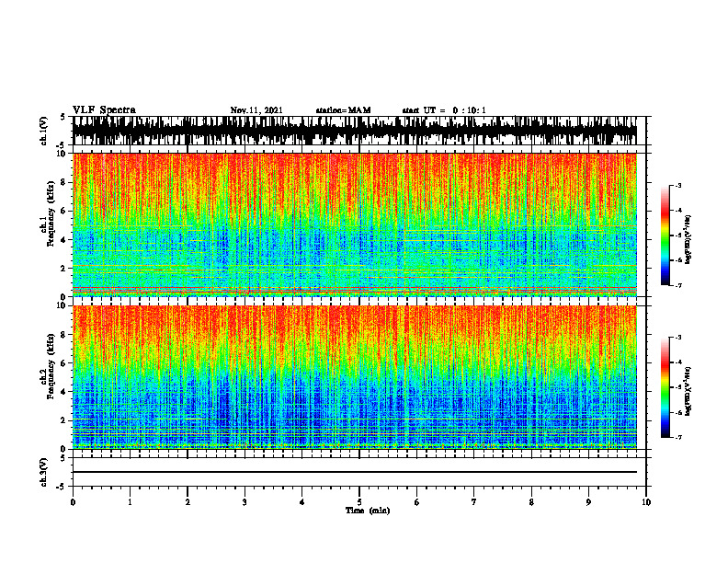This screenshot has width=728, height=563.
Task: Click the ch.1 "Frequency (kHz)" axis label
Action: 51,213
